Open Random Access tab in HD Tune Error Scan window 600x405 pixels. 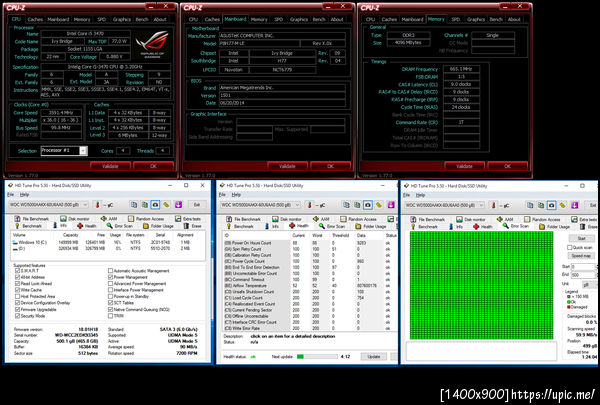click(x=542, y=219)
